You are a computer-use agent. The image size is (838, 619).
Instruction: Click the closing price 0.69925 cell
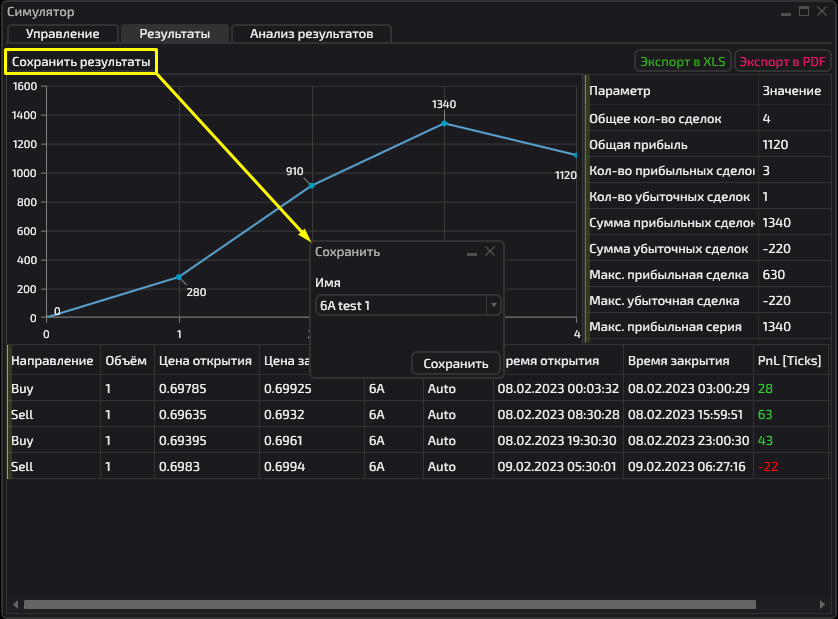(312, 389)
